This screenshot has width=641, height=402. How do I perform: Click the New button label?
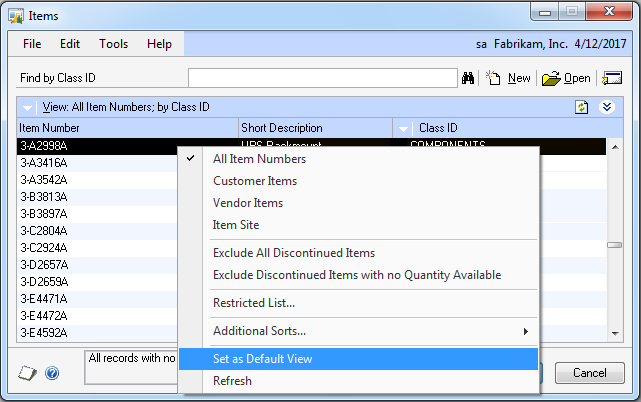click(x=519, y=78)
